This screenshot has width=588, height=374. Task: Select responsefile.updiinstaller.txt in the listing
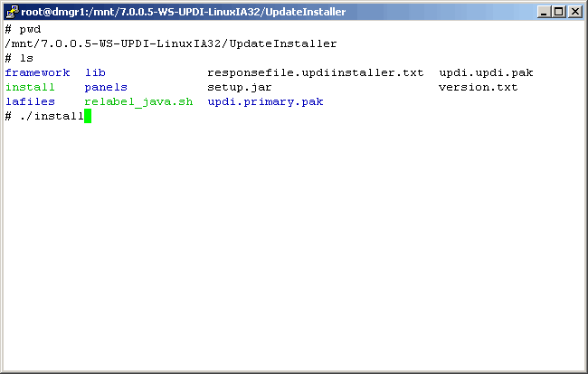(x=315, y=72)
